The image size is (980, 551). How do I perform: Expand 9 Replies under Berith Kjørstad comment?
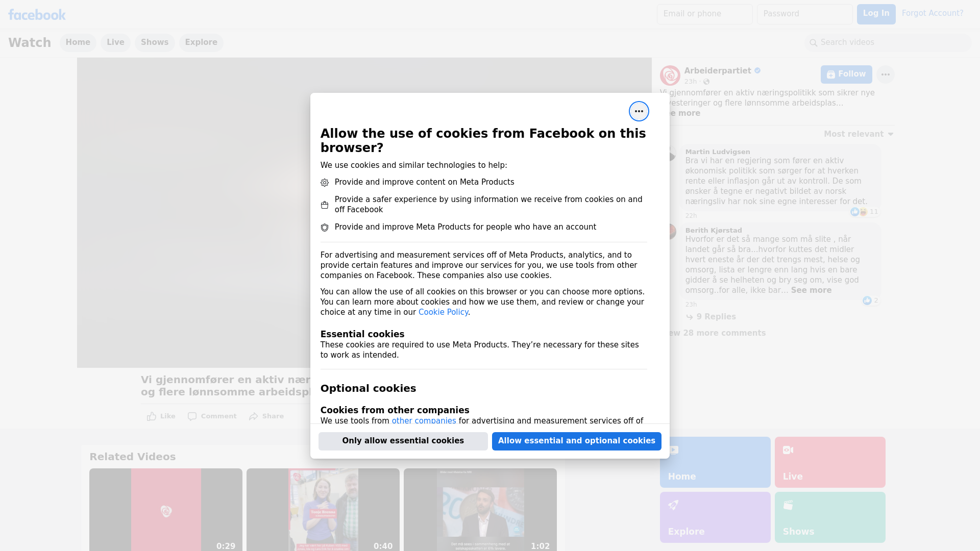pyautogui.click(x=711, y=317)
